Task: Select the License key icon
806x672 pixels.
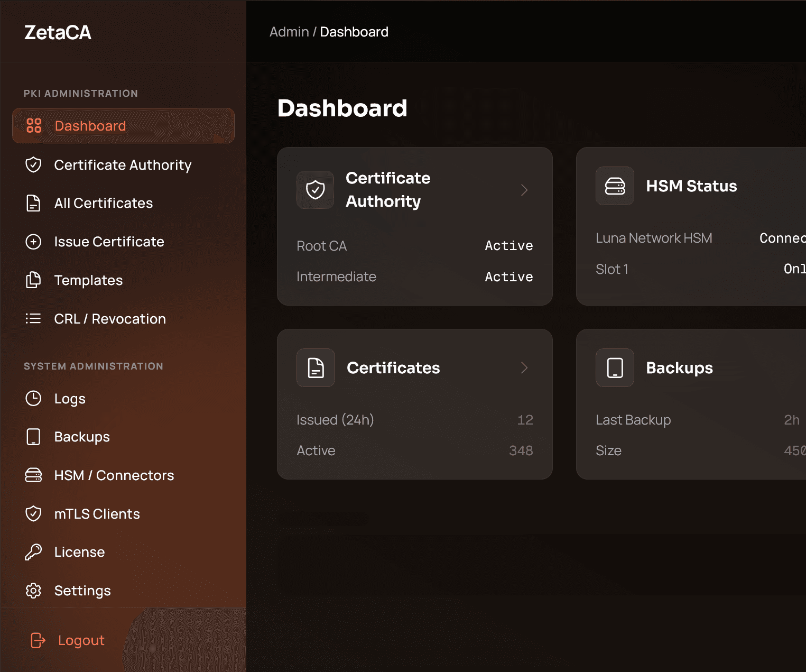Action: (34, 551)
